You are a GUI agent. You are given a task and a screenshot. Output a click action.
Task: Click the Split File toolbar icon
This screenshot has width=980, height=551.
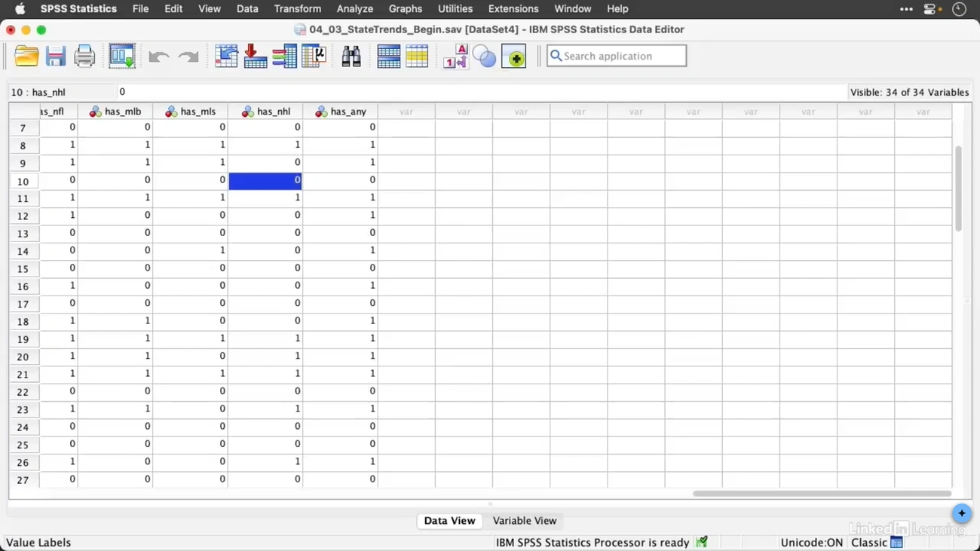[x=388, y=57]
